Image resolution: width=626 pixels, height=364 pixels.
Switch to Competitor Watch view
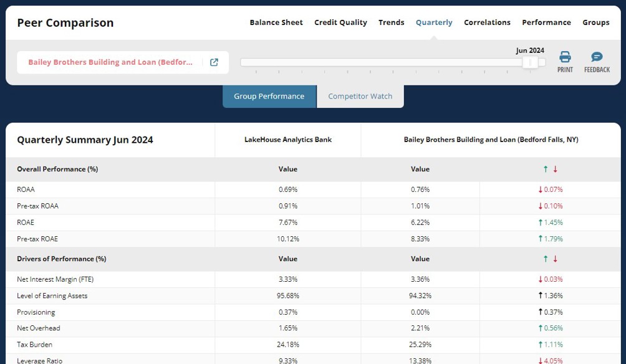pos(360,96)
